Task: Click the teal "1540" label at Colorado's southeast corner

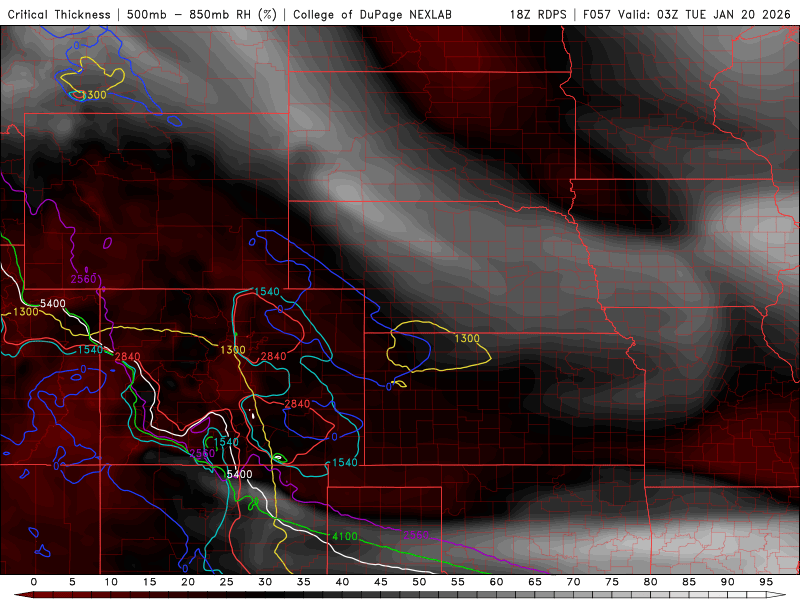Action: point(345,462)
